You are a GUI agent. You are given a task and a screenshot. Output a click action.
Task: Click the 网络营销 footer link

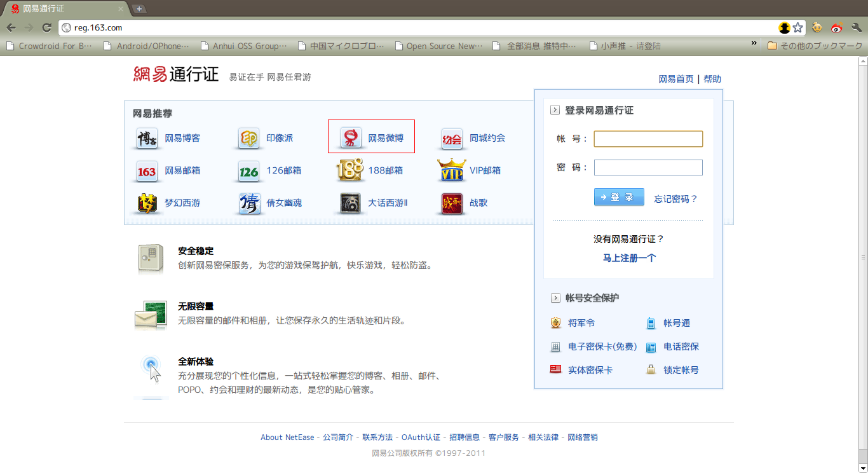pyautogui.click(x=583, y=437)
